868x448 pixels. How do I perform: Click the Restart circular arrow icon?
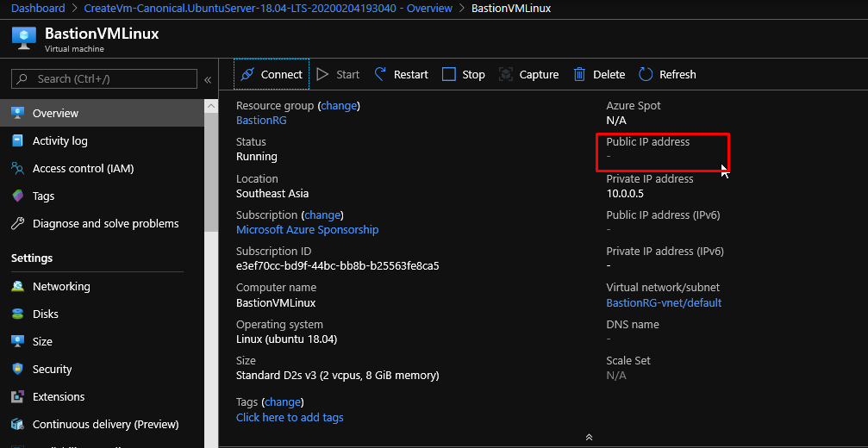pyautogui.click(x=380, y=74)
